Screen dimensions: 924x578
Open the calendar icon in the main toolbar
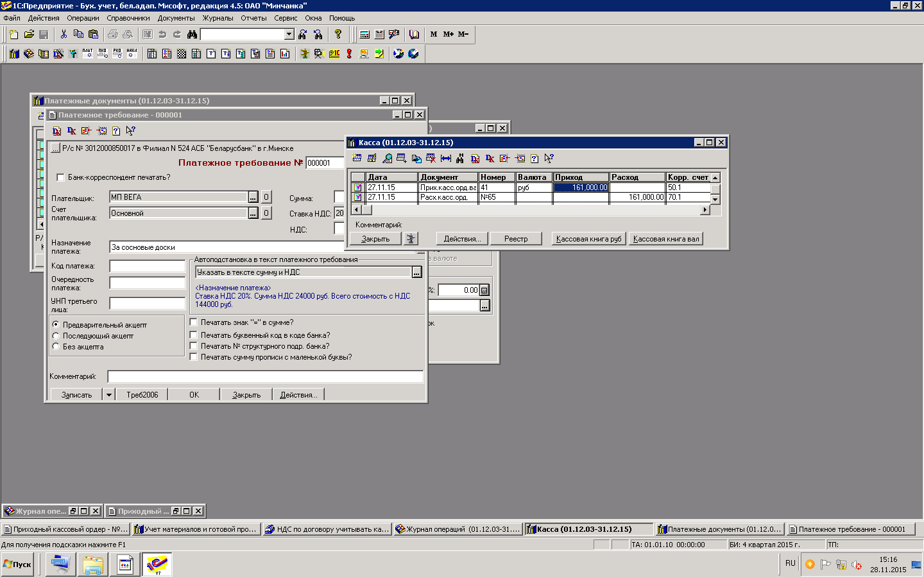point(379,34)
